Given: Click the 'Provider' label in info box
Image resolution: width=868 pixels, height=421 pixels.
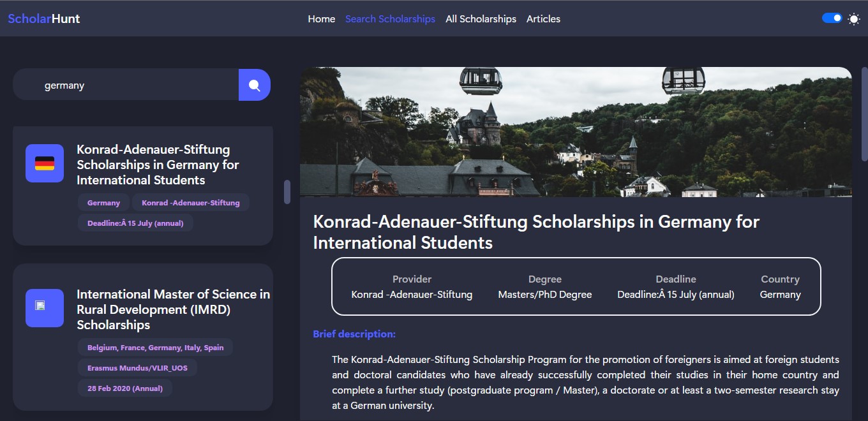Looking at the screenshot, I should tap(412, 279).
